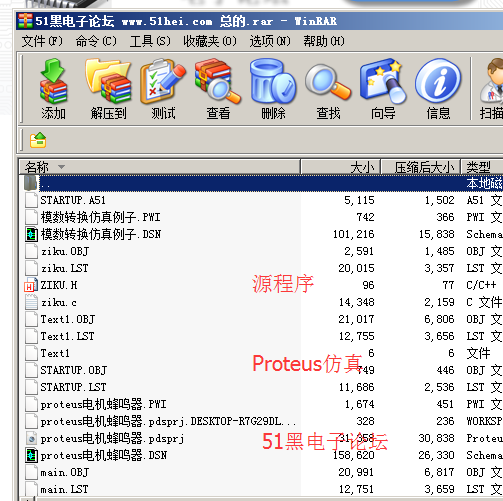Viewport: 503px width, 501px height.
Task: Show archive 信息 (Info)
Action: (x=438, y=89)
